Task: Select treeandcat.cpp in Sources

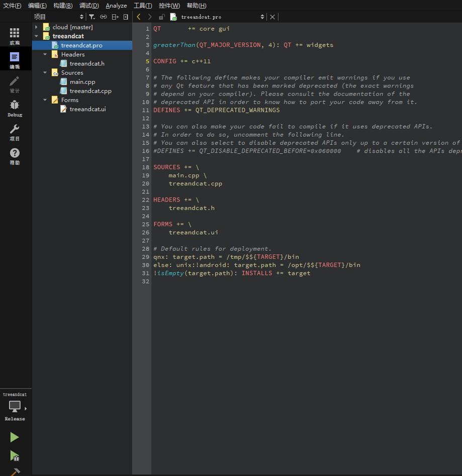Action: 90,91
